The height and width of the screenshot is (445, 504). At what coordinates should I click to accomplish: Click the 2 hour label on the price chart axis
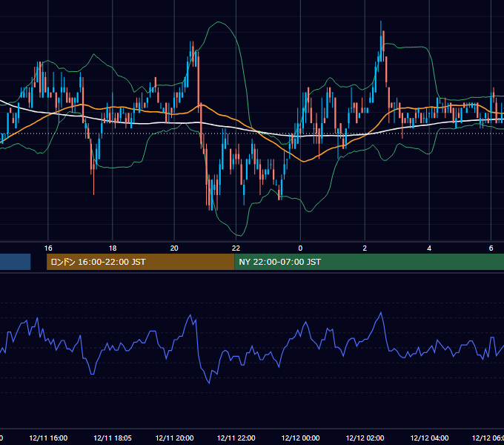click(x=365, y=248)
